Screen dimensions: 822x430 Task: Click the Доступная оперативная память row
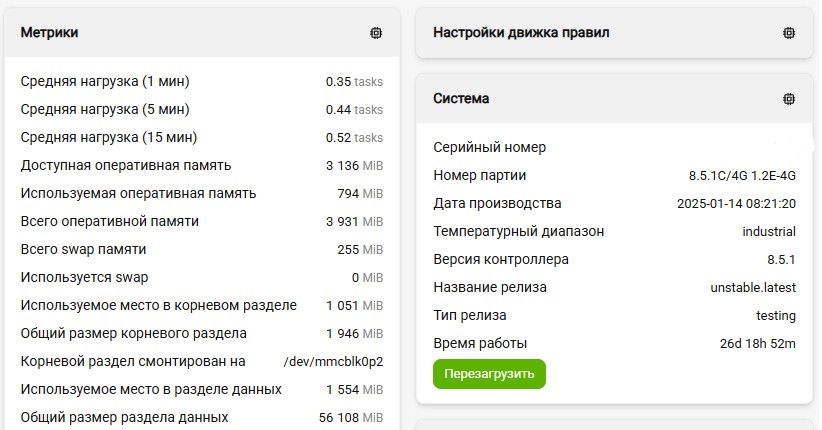[x=202, y=166]
